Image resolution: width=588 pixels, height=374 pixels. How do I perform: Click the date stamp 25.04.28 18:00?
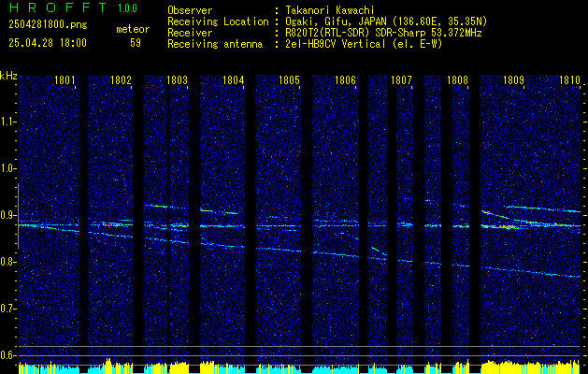[48, 43]
